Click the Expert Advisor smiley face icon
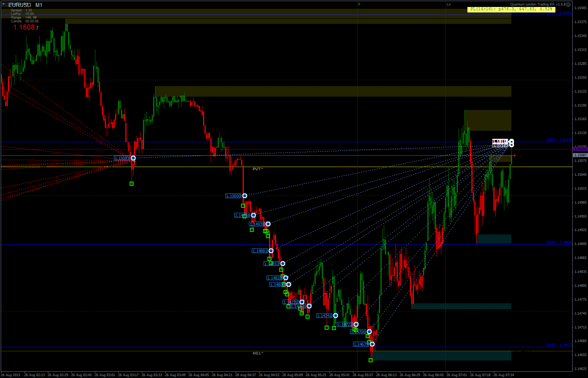588x378 pixels. pos(569,4)
